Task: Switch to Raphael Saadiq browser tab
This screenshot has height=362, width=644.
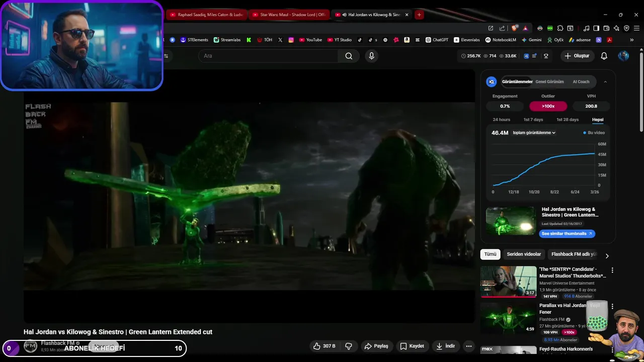Action: [x=206, y=15]
